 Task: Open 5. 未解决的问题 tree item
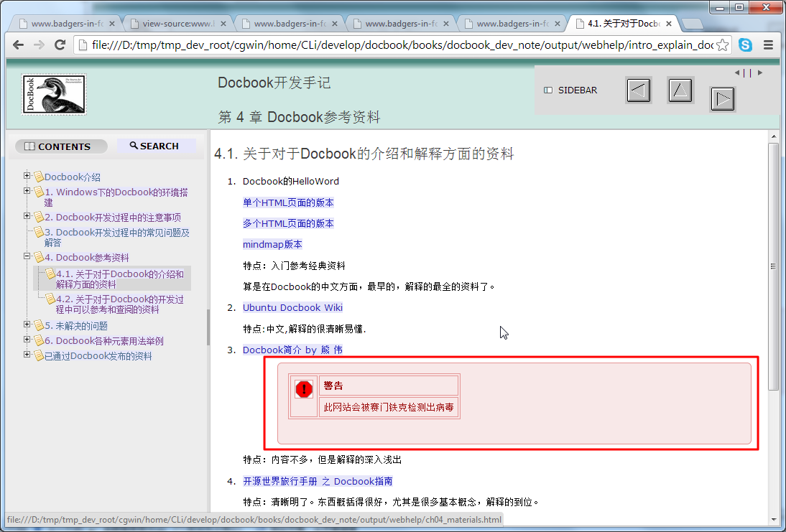[x=75, y=326]
